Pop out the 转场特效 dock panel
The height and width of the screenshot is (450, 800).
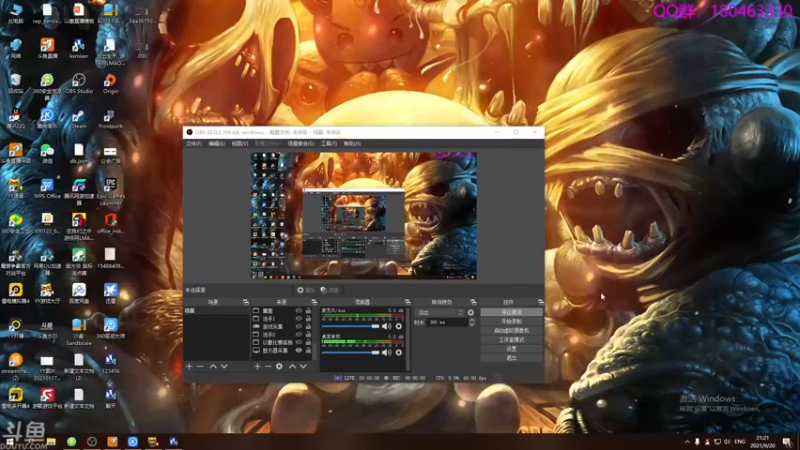473,302
